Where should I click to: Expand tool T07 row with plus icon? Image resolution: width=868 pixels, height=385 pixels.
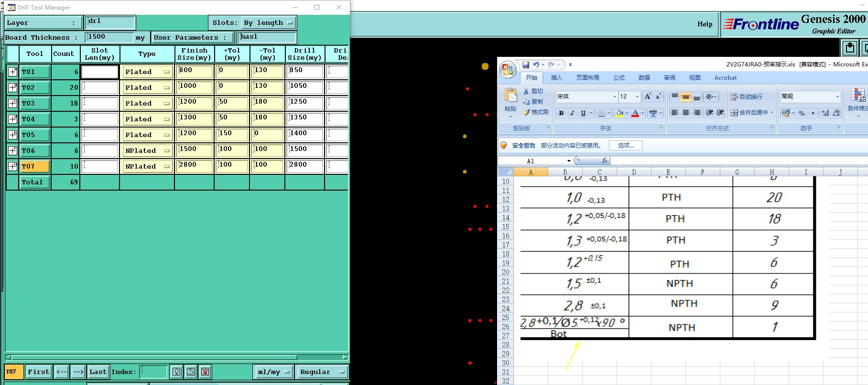(13, 166)
